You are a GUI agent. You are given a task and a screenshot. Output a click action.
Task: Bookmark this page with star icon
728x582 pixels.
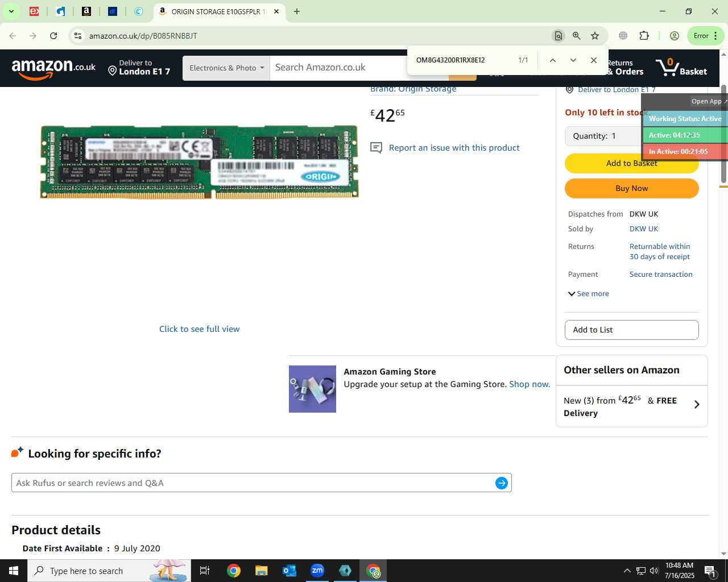595,36
